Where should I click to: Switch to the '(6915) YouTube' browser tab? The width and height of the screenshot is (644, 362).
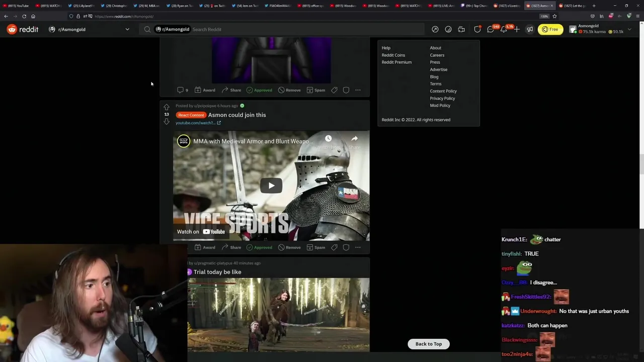[x=16, y=6]
